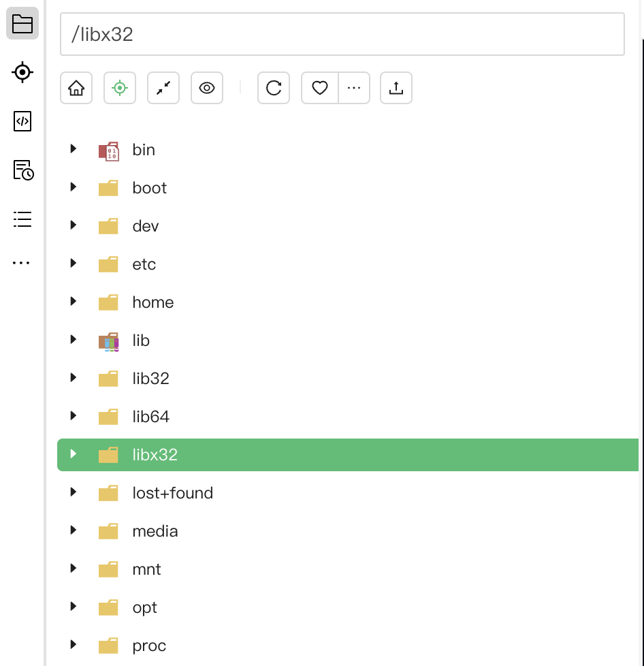Refresh the directory listing

point(274,88)
